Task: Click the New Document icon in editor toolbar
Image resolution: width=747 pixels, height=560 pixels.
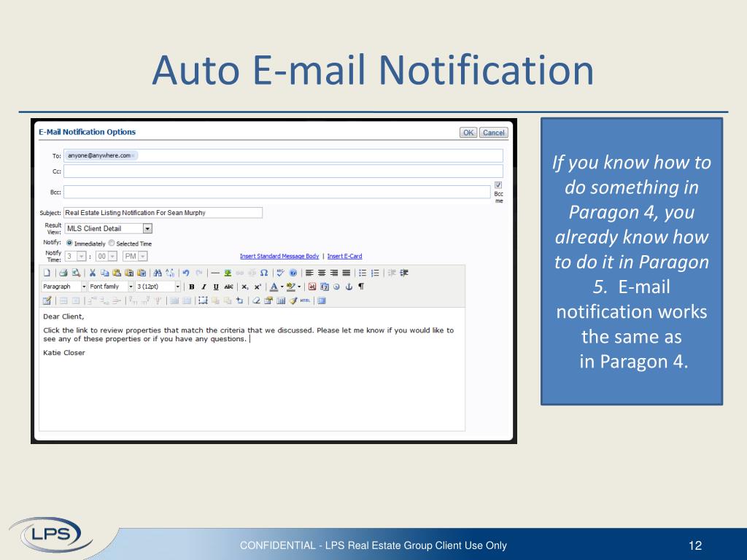Action: [47, 273]
